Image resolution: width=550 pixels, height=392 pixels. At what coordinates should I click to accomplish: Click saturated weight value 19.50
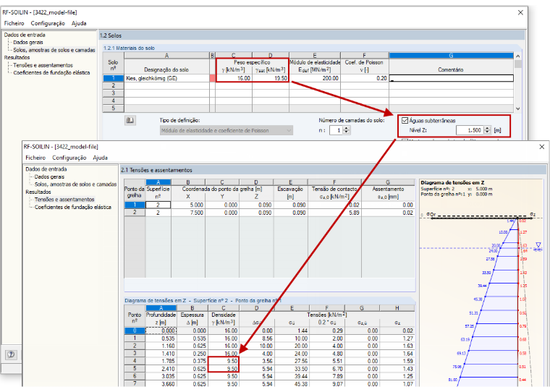point(271,78)
